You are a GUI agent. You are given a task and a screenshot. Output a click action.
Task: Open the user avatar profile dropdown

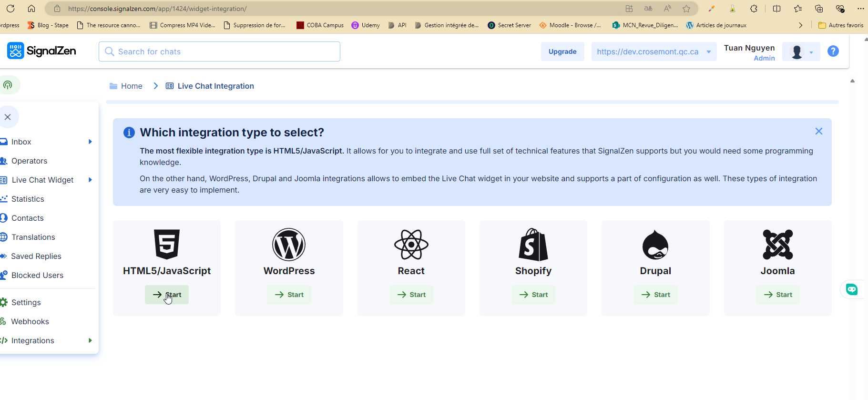pyautogui.click(x=801, y=51)
